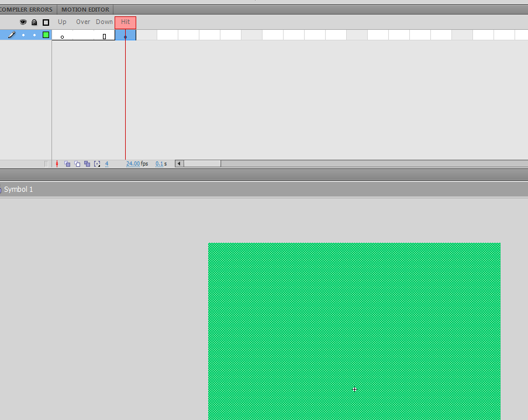
Task: Toggle the layer's lock dot
Action: [34, 35]
